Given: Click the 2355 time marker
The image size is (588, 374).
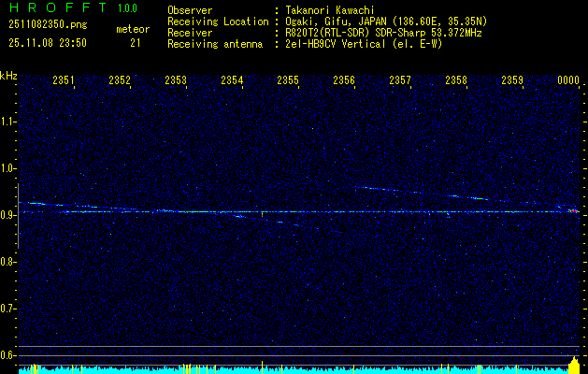Looking at the screenshot, I should click(288, 81).
